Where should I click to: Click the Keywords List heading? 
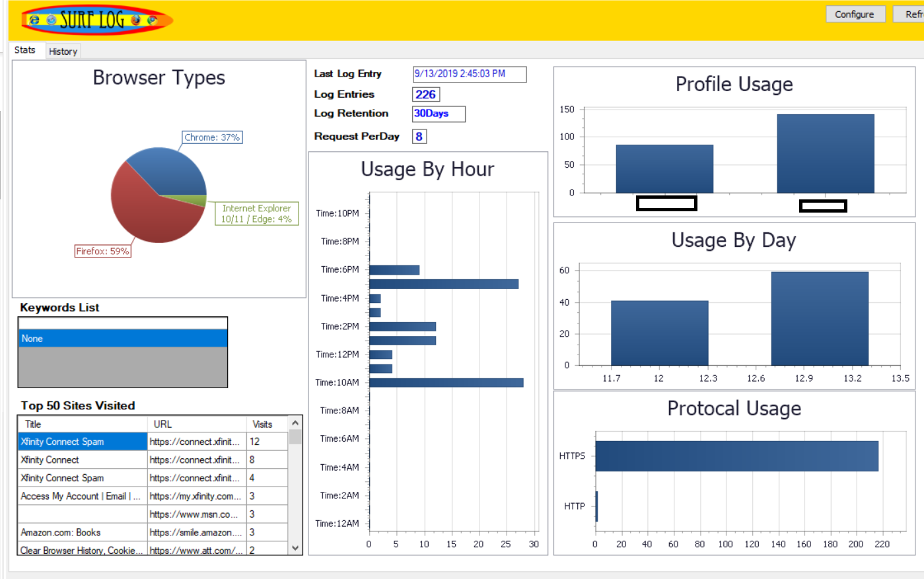59,308
